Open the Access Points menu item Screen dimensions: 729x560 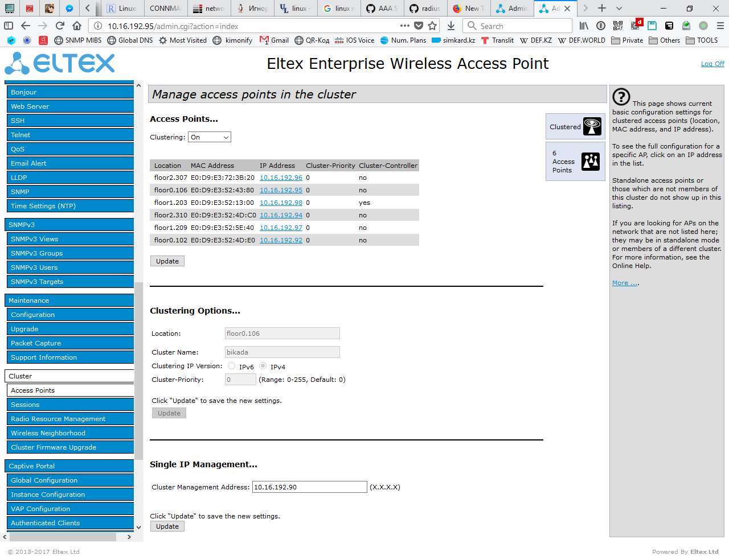(x=70, y=390)
